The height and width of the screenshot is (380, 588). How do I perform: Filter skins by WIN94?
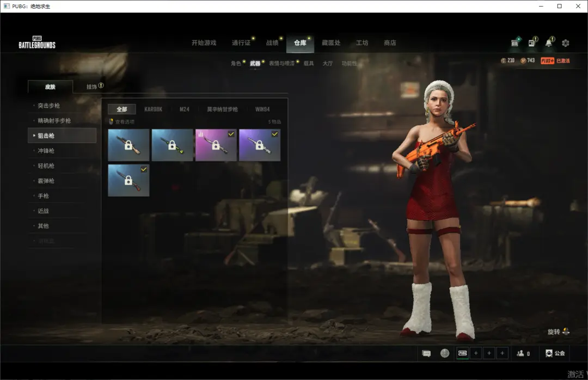point(262,109)
